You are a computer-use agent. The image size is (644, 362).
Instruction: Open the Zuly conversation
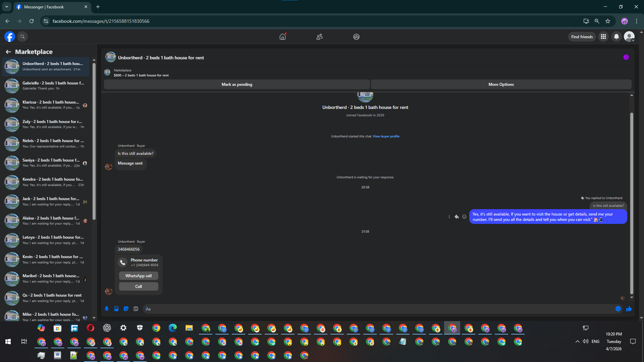(x=46, y=124)
